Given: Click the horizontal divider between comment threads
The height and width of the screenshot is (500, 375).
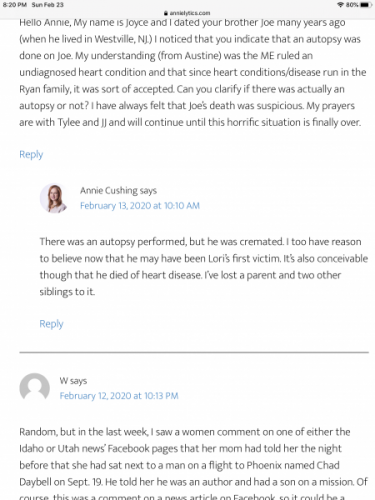Looking at the screenshot, I should point(194,352).
